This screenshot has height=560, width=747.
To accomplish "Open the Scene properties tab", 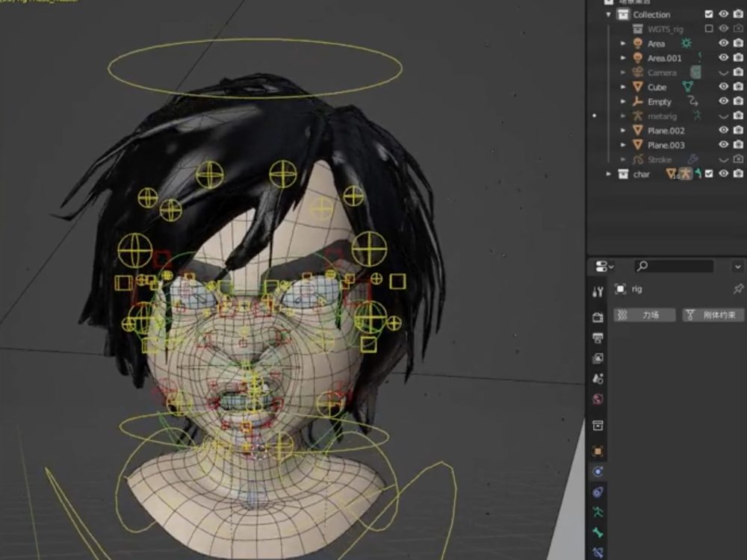I will click(x=598, y=379).
